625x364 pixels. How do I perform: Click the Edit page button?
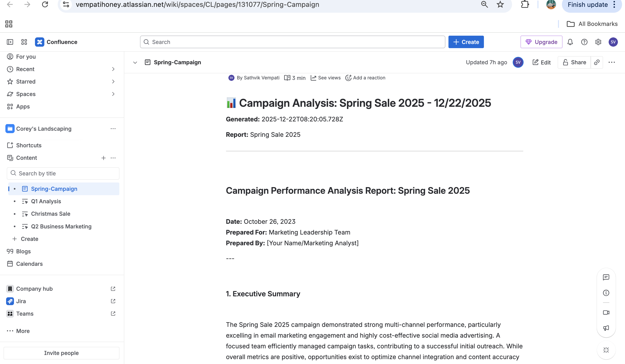(x=542, y=62)
